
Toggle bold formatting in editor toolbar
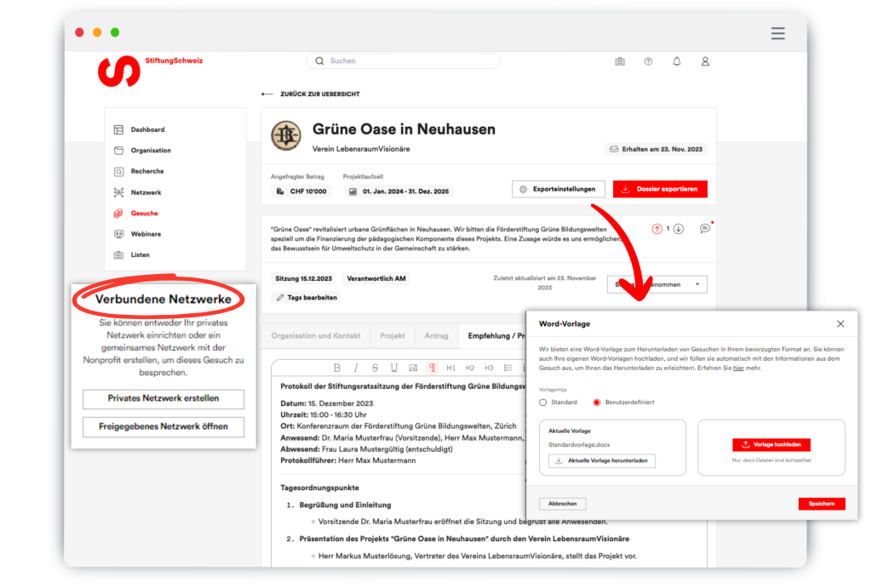point(336,368)
